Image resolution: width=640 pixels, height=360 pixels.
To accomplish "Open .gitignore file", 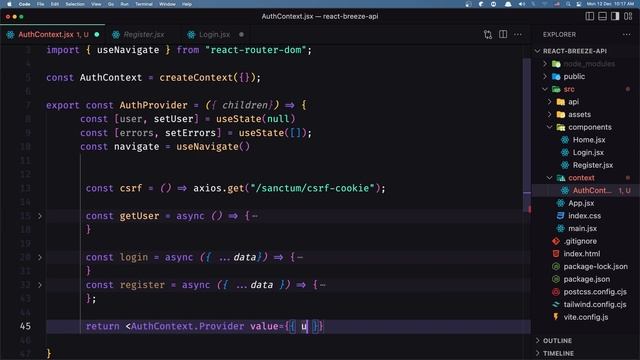I will pos(580,241).
